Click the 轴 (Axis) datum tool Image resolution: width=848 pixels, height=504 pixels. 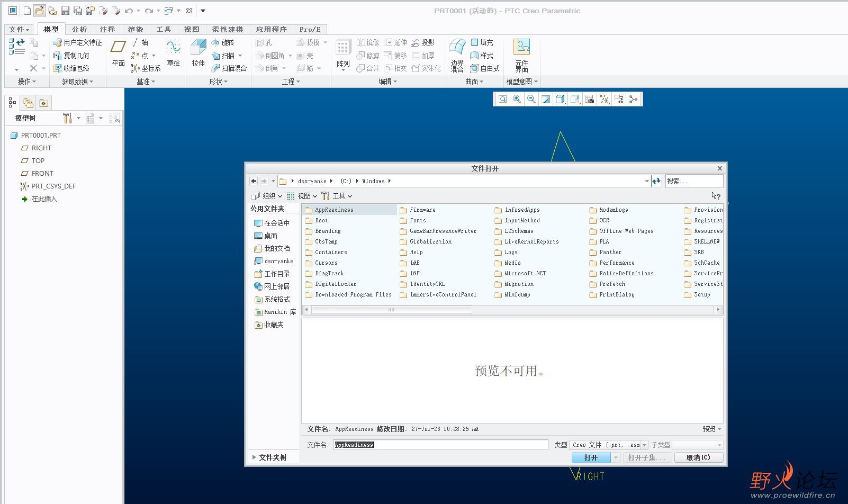[x=140, y=42]
